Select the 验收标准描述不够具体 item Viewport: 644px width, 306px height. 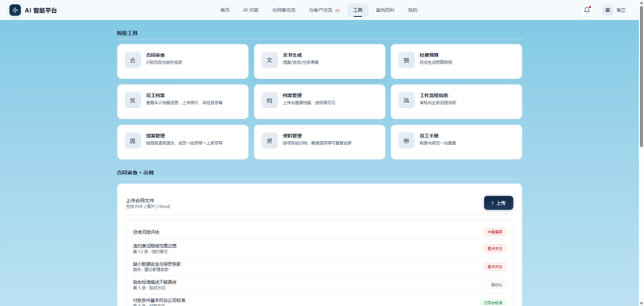155,282
